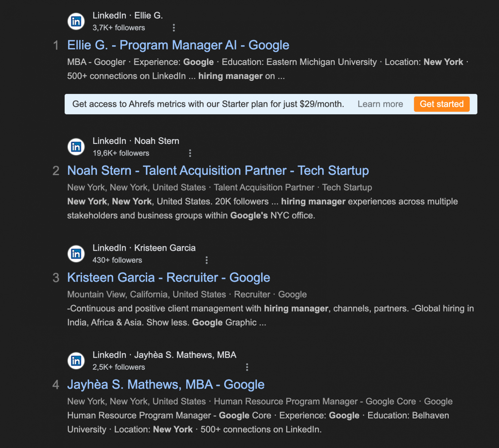
Task: Click the LinkedIn · Kristeen Garcia source label
Action: coord(144,248)
